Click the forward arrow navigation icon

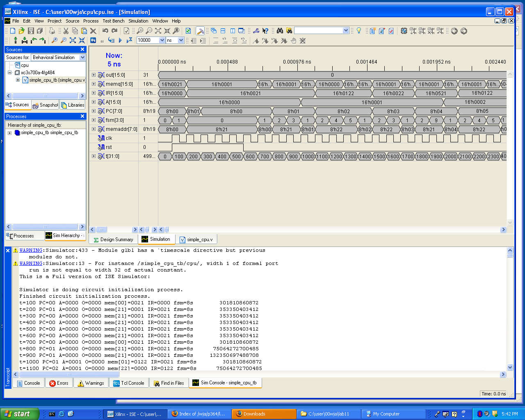[x=464, y=31]
